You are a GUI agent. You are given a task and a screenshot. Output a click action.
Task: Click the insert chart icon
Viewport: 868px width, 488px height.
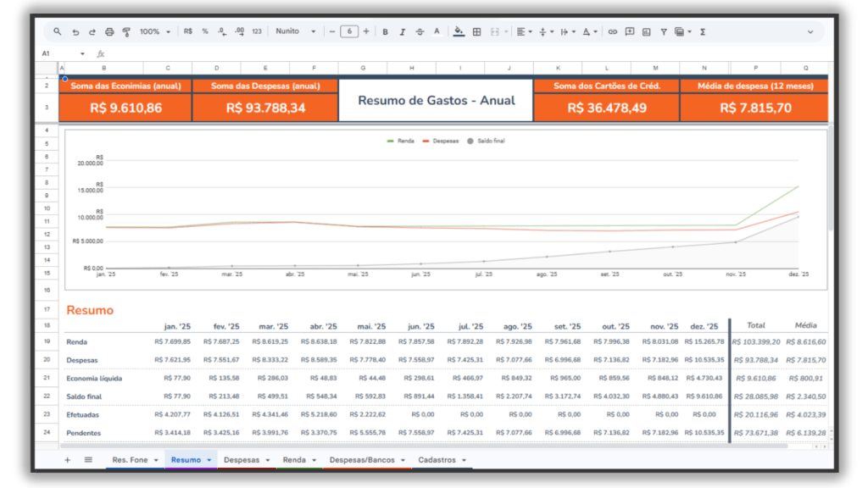[647, 31]
